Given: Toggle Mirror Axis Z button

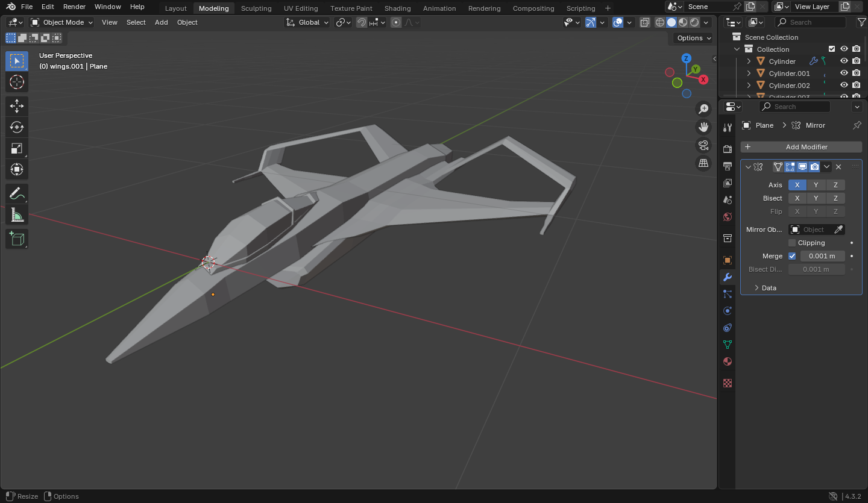Looking at the screenshot, I should pyautogui.click(x=835, y=185).
